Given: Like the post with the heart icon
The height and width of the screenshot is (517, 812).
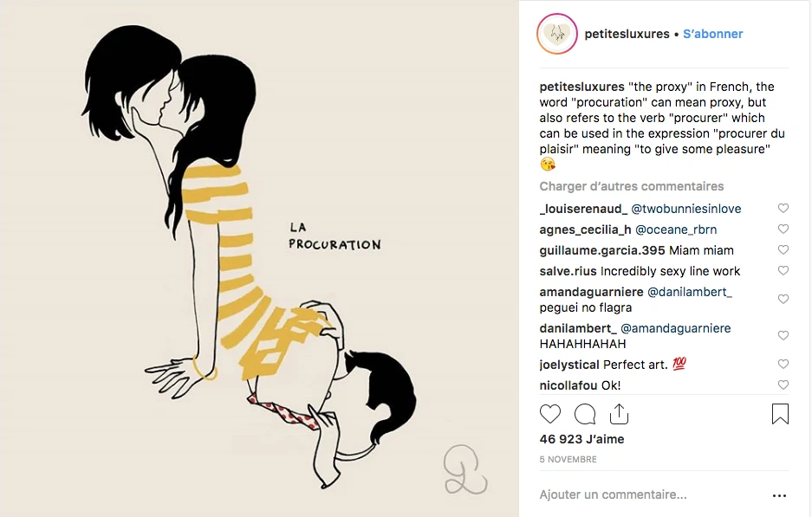Looking at the screenshot, I should pyautogui.click(x=550, y=414).
